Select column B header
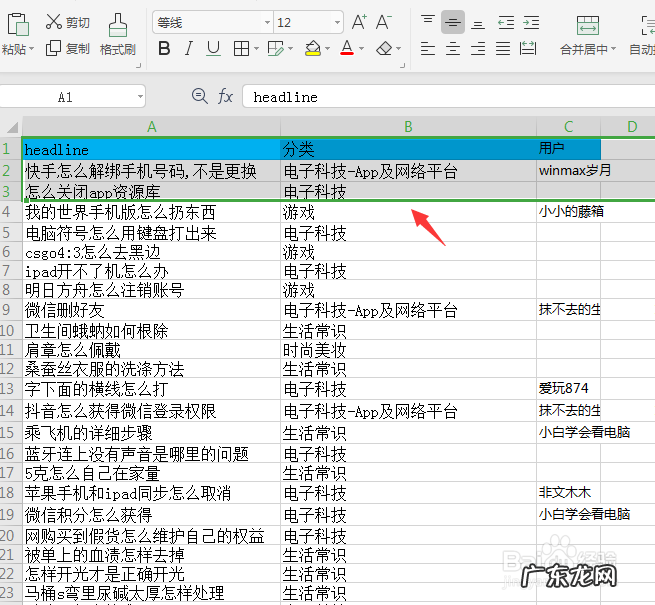Viewport: 655px width, 605px height. coord(408,127)
